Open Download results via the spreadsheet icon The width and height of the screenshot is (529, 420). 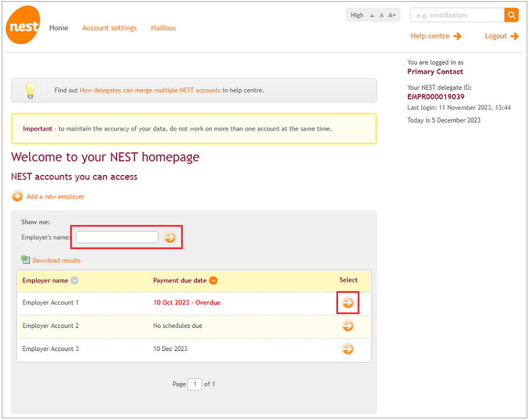click(25, 260)
